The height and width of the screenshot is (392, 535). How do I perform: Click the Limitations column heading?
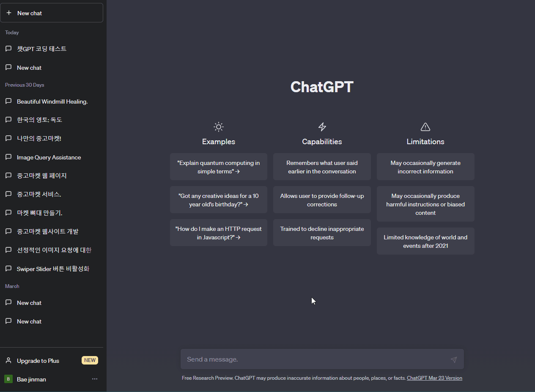pyautogui.click(x=425, y=142)
